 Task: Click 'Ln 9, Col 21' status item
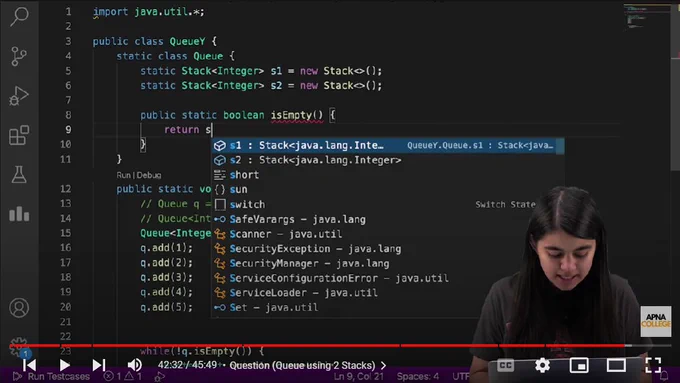[358, 376]
